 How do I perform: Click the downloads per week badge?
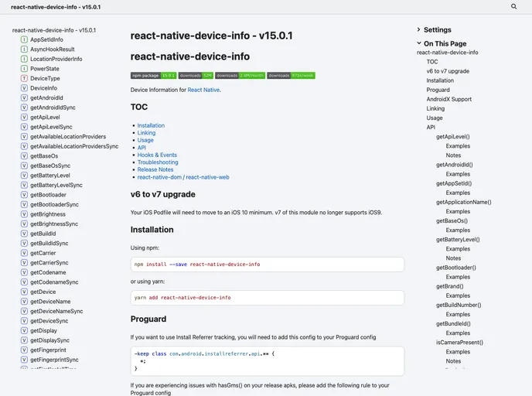(x=292, y=76)
